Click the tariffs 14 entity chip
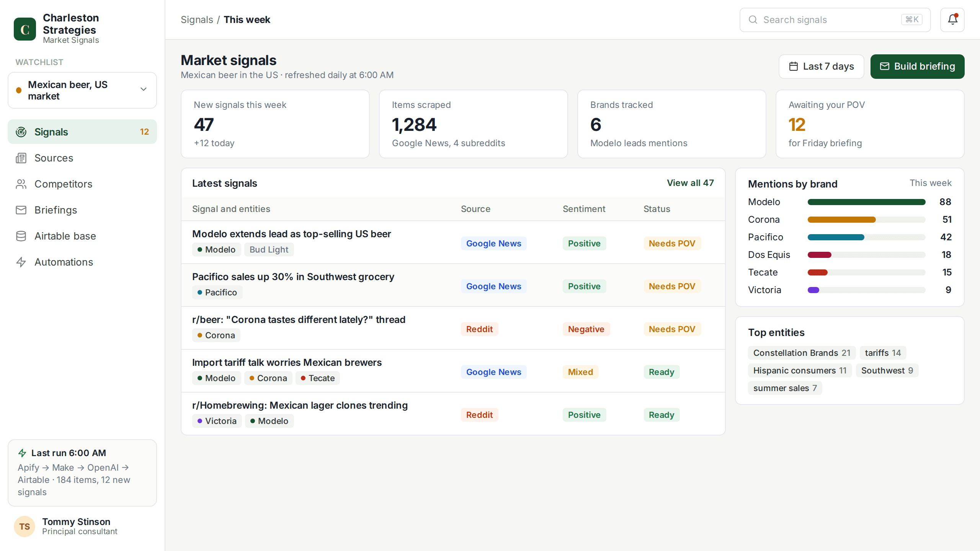This screenshot has width=980, height=551. [x=883, y=353]
